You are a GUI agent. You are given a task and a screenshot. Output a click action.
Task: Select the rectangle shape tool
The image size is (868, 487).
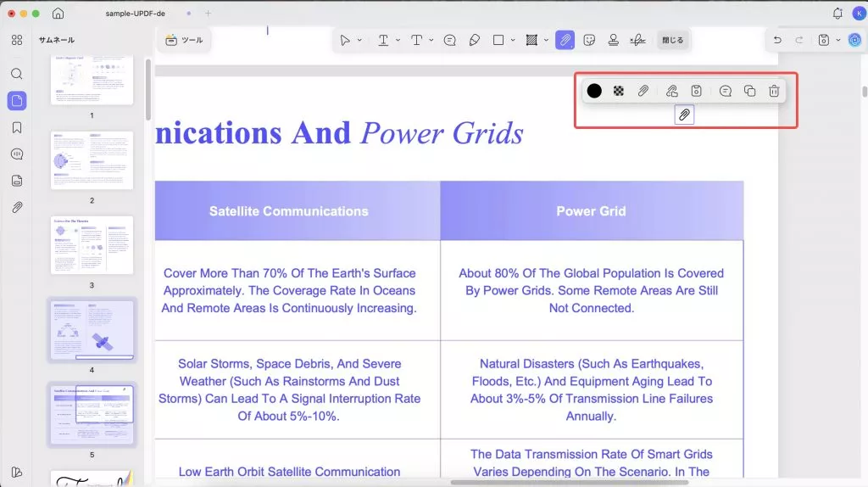(x=498, y=40)
